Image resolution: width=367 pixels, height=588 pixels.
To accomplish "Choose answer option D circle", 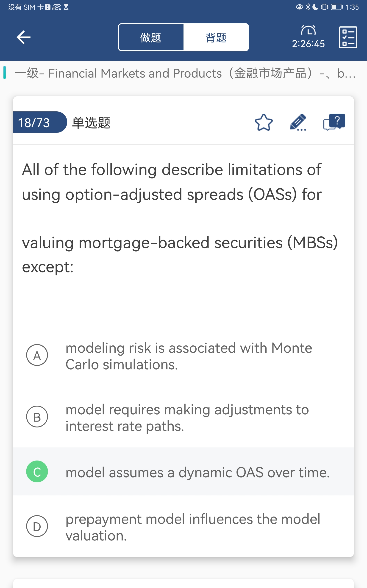I will pos(37,526).
